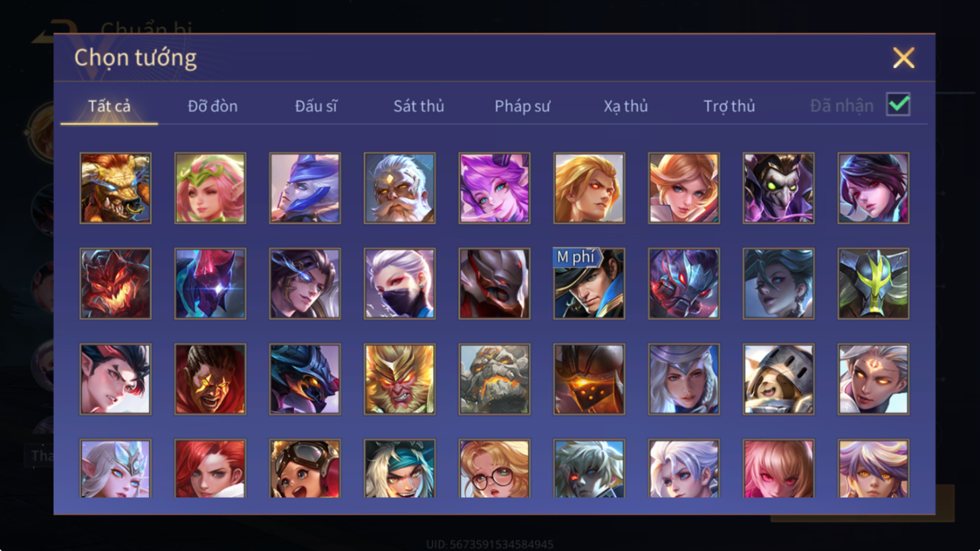Toggle the "Đã nhận" checkbox
The height and width of the screenshot is (551, 980).
click(898, 105)
